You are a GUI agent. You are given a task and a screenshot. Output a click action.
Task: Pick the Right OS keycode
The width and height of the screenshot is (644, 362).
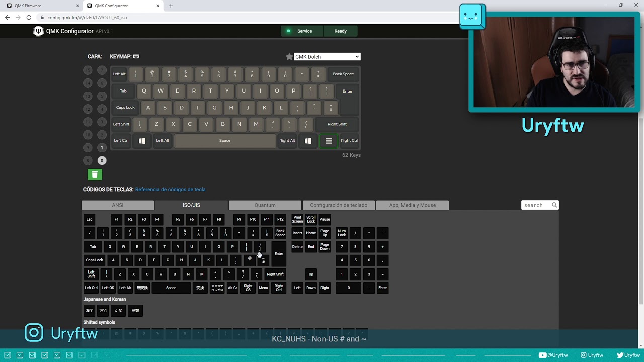(248, 288)
